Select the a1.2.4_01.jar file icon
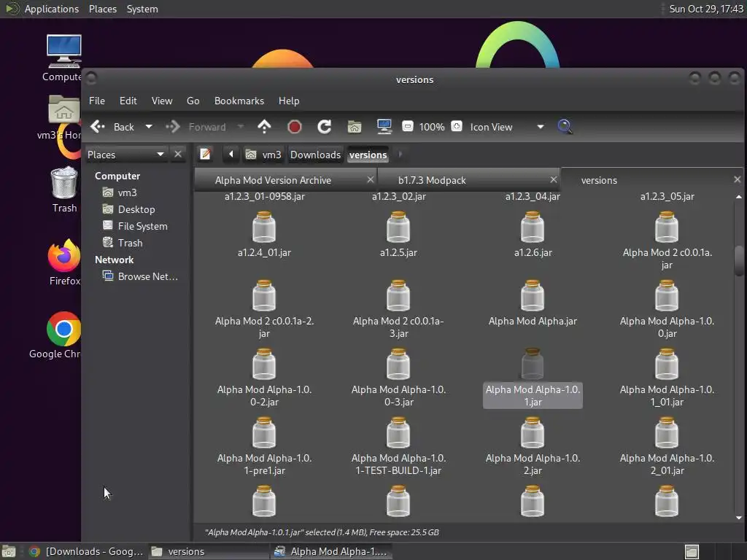Screen dimensions: 747x560 click(x=264, y=227)
